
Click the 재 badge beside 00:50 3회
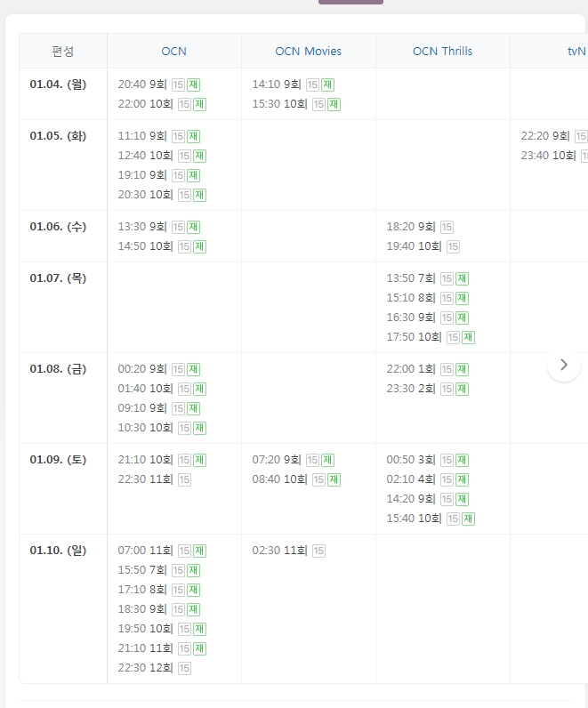click(462, 460)
